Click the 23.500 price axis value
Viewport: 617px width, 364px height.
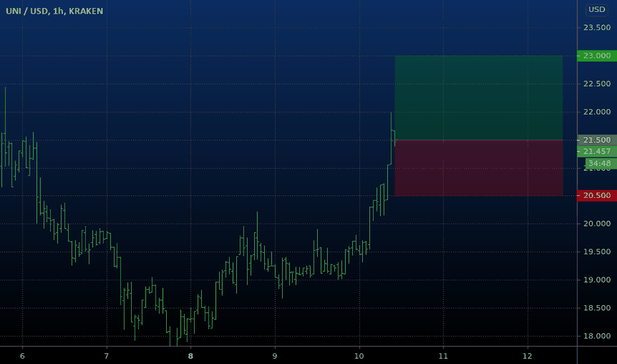tap(597, 28)
